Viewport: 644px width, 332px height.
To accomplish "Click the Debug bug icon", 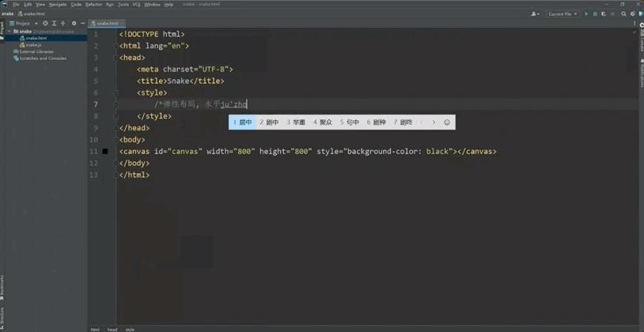I will coord(595,13).
